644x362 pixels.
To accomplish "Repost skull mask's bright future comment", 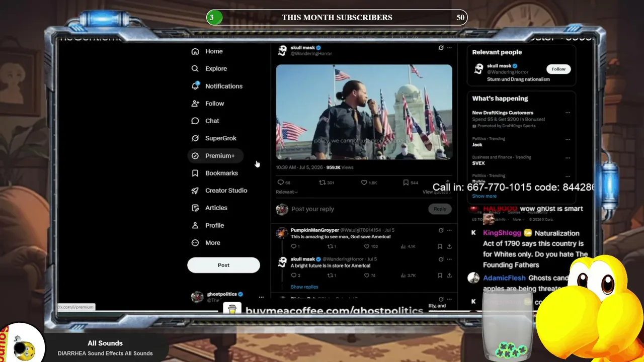I will click(331, 276).
